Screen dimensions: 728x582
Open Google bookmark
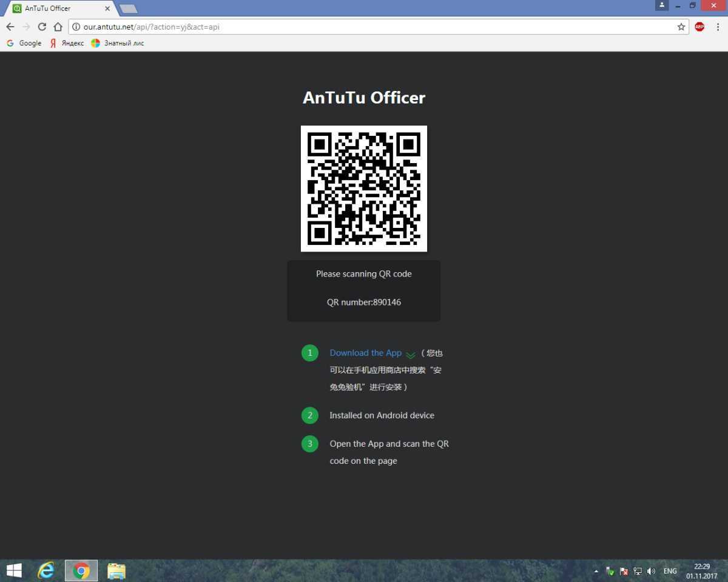click(x=24, y=43)
